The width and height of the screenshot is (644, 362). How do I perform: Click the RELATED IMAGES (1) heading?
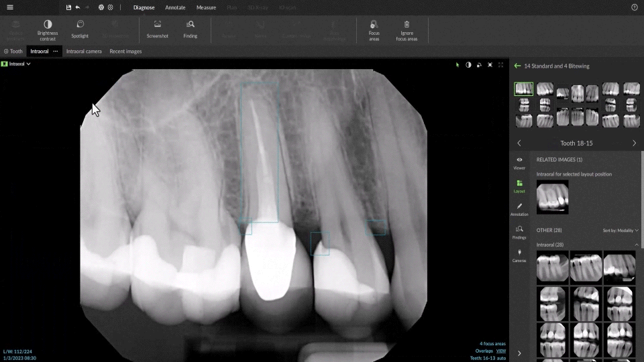coord(559,160)
